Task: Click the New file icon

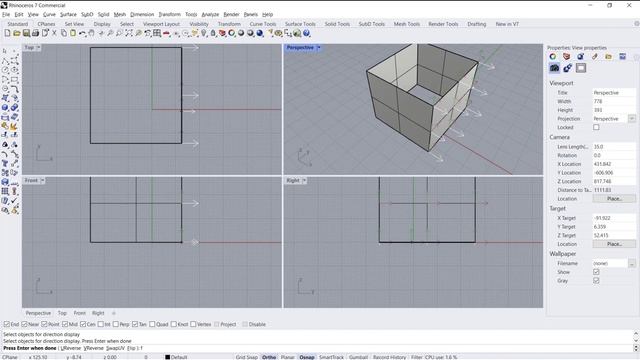Action: tap(7, 33)
